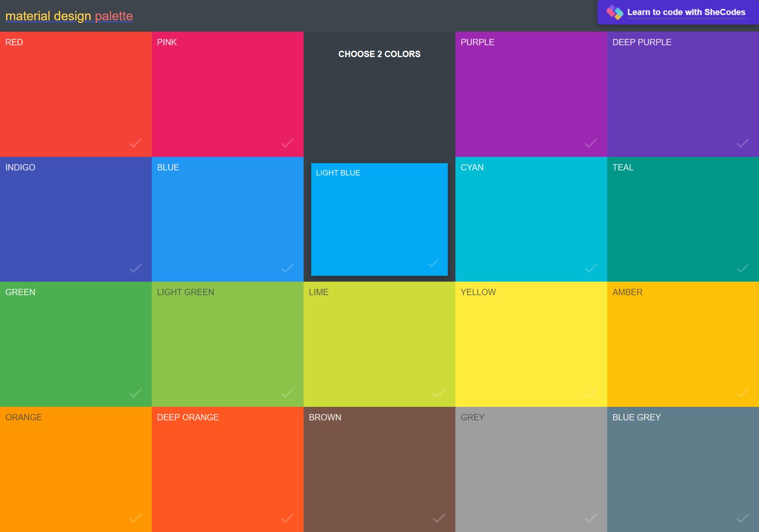Select the Deep Orange swatch
The height and width of the screenshot is (532, 759).
(x=227, y=469)
